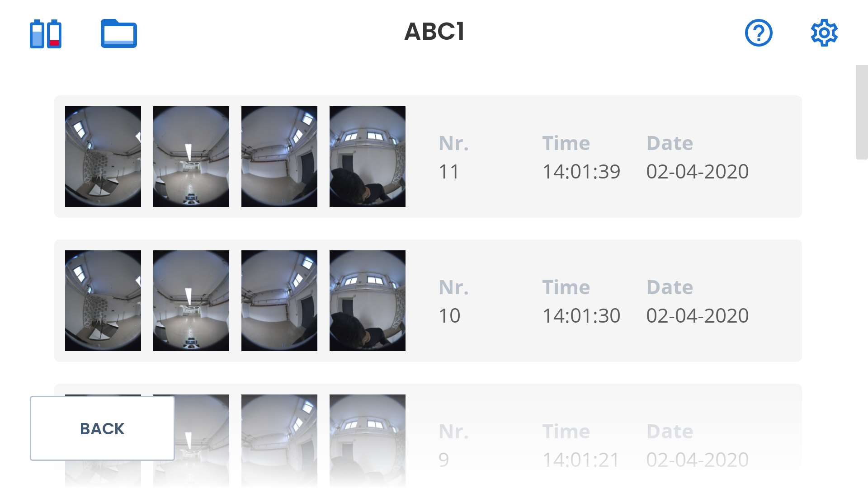The width and height of the screenshot is (868, 488).
Task: Open third thumbnail of capture Nr. 10
Action: point(279,300)
